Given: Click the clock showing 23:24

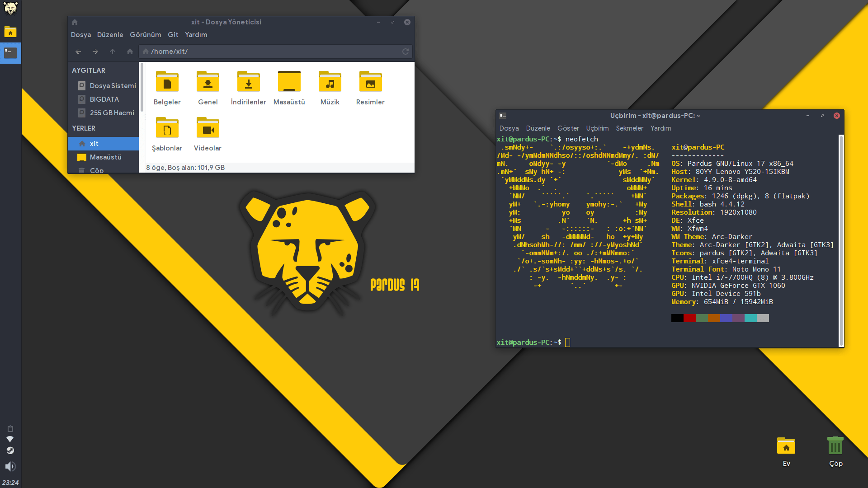Looking at the screenshot, I should pyautogui.click(x=10, y=483).
